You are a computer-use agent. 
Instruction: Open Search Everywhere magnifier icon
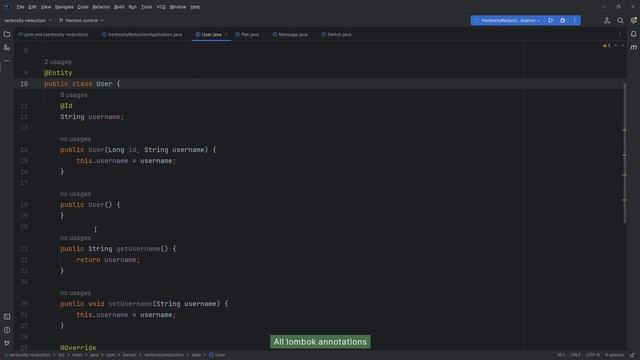[620, 20]
